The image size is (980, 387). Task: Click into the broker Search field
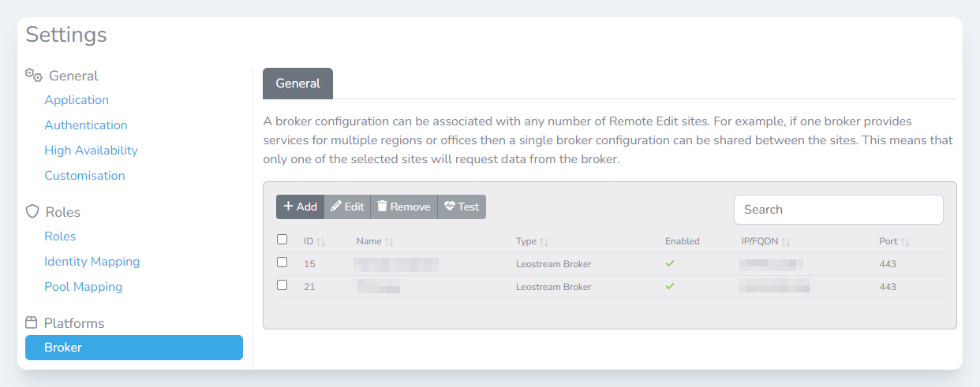[x=838, y=210]
